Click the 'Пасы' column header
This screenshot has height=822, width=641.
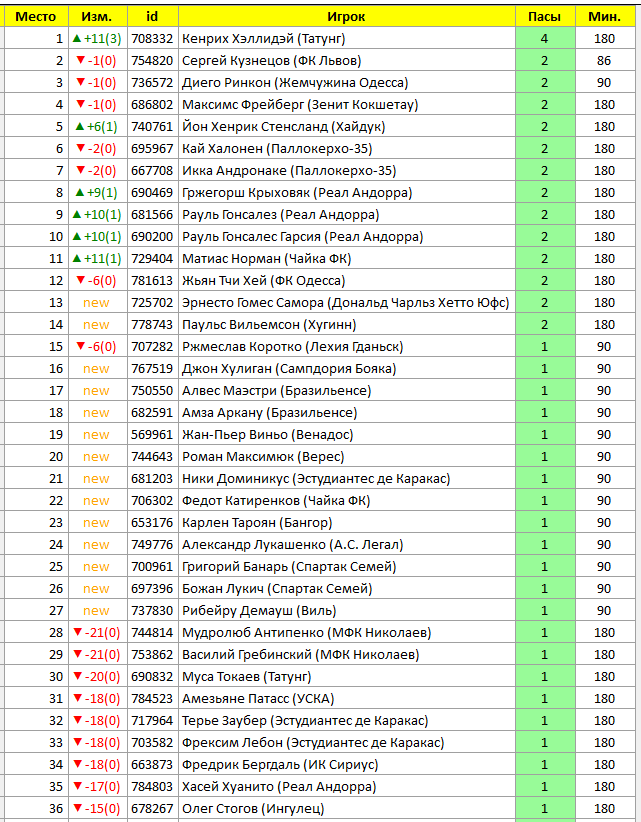[544, 17]
